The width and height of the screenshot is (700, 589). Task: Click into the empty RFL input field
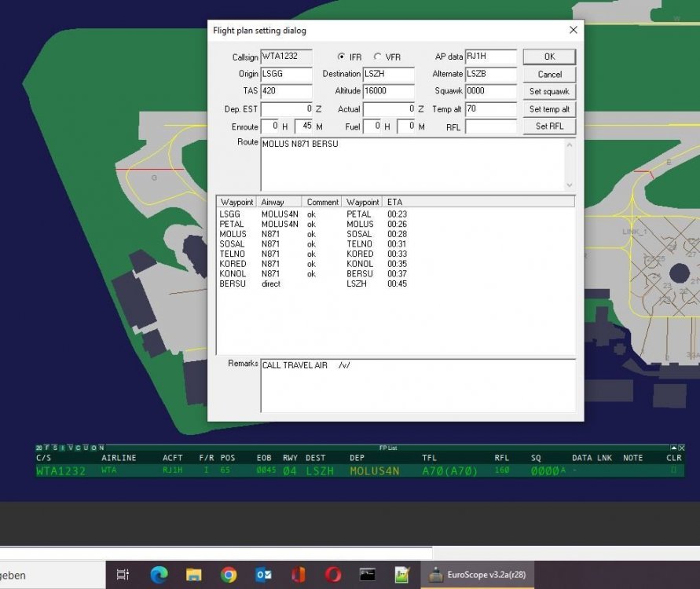[490, 126]
